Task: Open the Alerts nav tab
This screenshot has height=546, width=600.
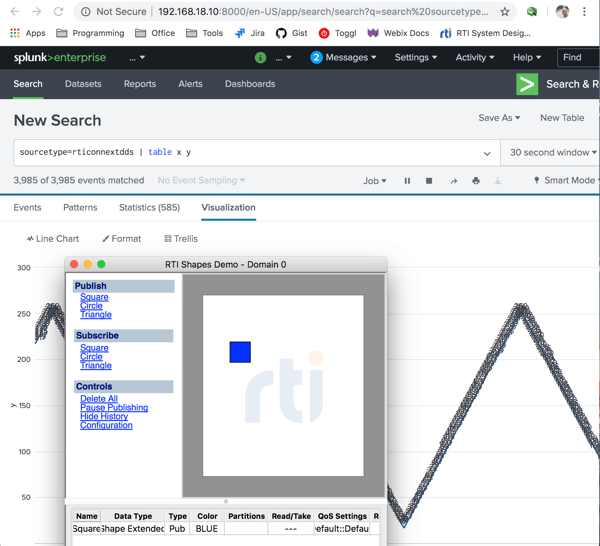Action: coord(190,84)
